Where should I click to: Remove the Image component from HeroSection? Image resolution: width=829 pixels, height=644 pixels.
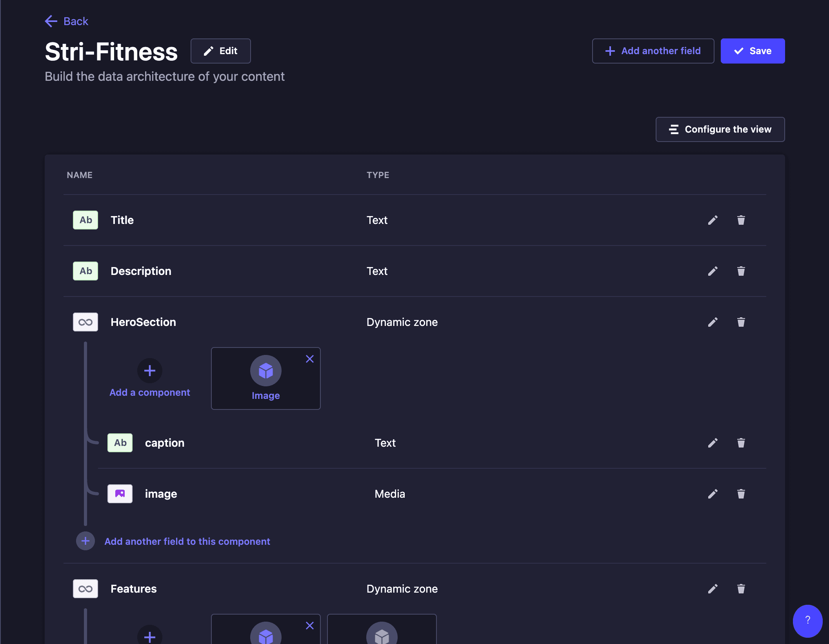(310, 359)
